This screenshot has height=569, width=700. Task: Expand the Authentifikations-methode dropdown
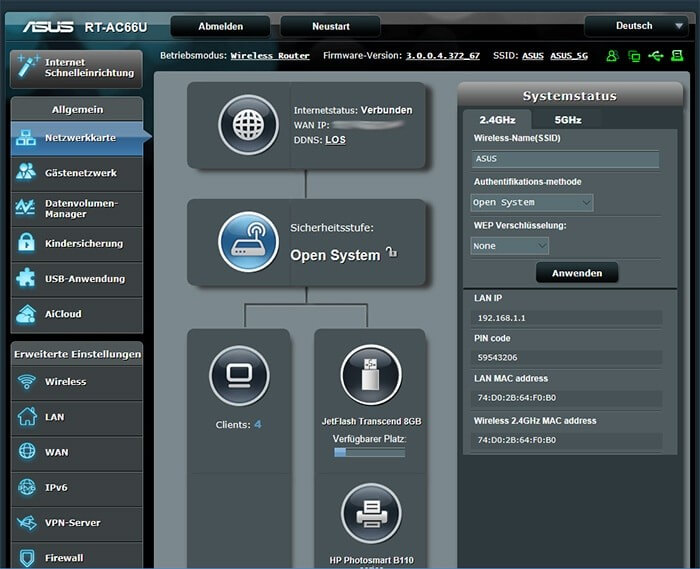(x=532, y=202)
